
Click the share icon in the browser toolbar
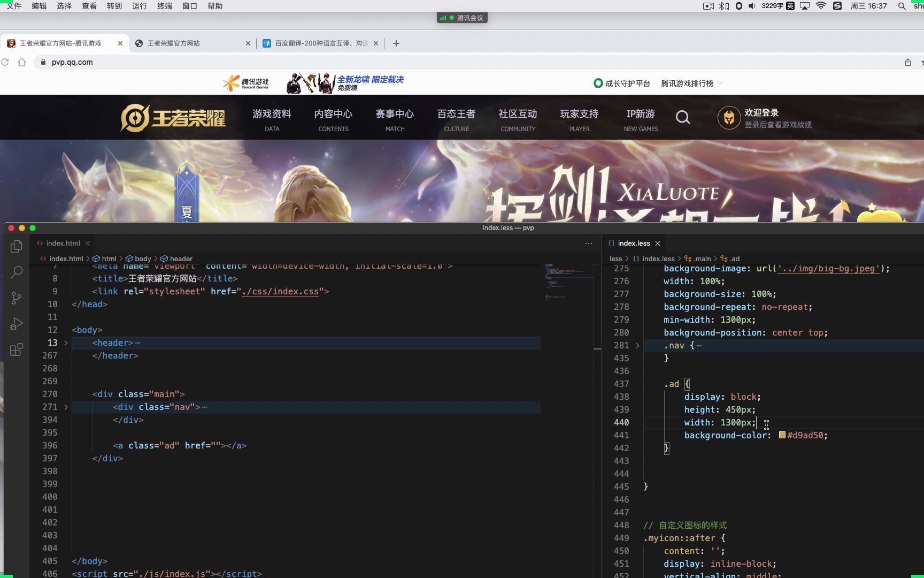908,62
